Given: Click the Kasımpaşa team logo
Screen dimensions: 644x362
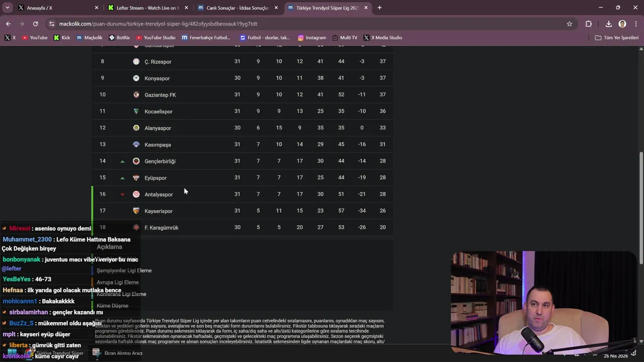Looking at the screenshot, I should point(136,144).
